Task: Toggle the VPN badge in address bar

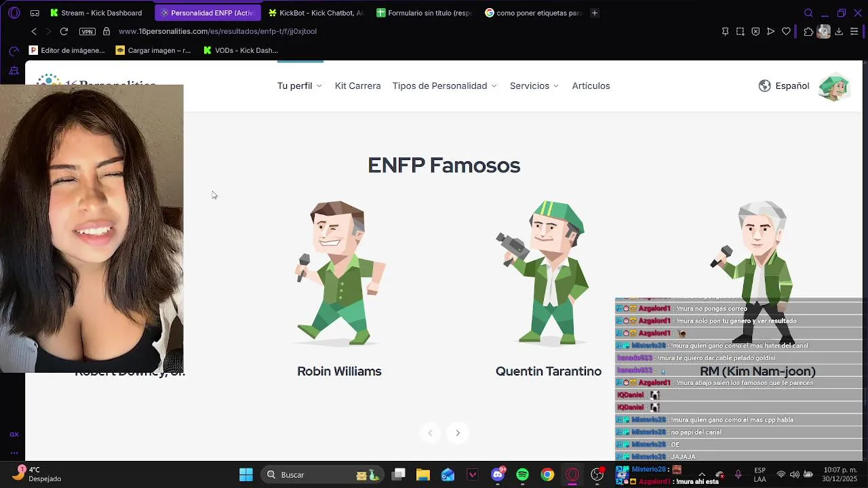Action: pos(87,31)
